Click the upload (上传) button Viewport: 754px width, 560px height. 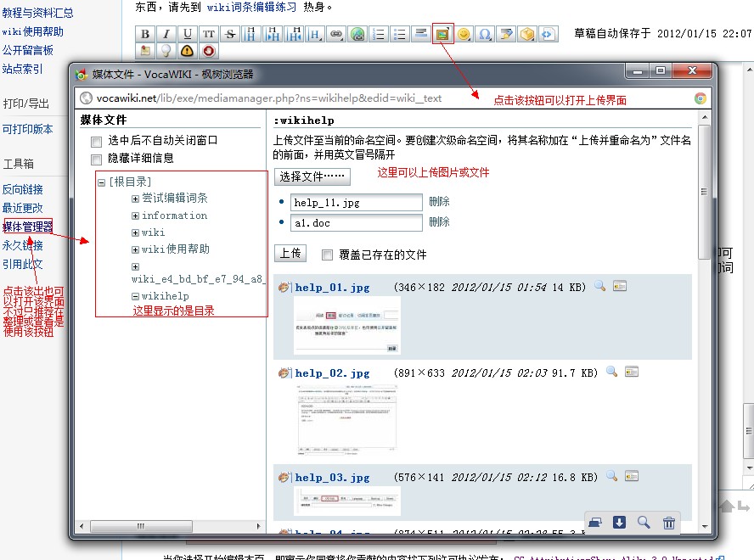coord(290,254)
